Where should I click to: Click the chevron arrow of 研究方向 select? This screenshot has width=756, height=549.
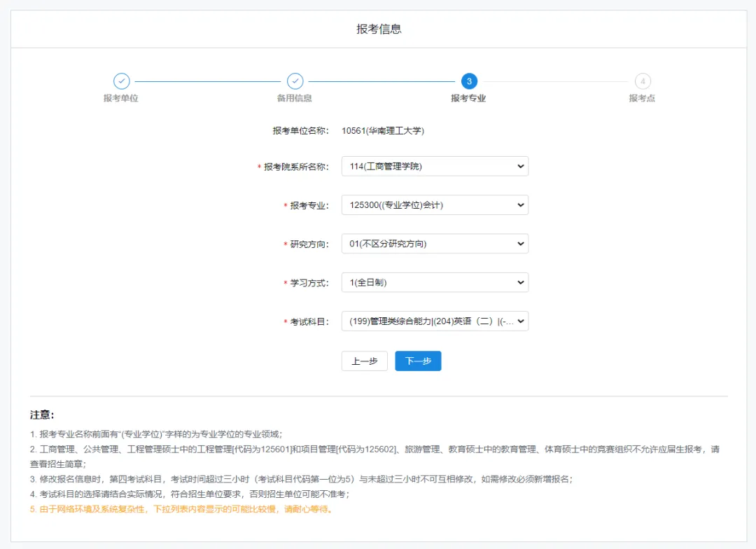pos(521,244)
